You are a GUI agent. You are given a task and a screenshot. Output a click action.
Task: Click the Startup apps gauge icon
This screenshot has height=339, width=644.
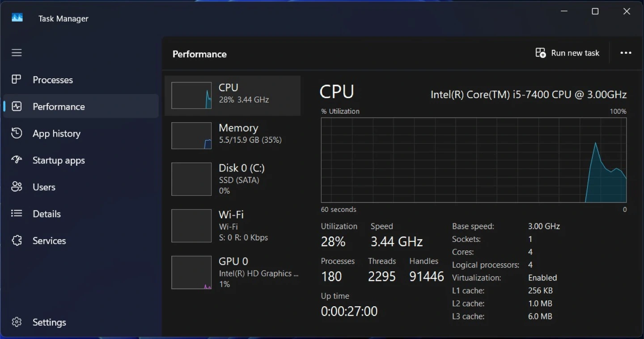pos(17,160)
